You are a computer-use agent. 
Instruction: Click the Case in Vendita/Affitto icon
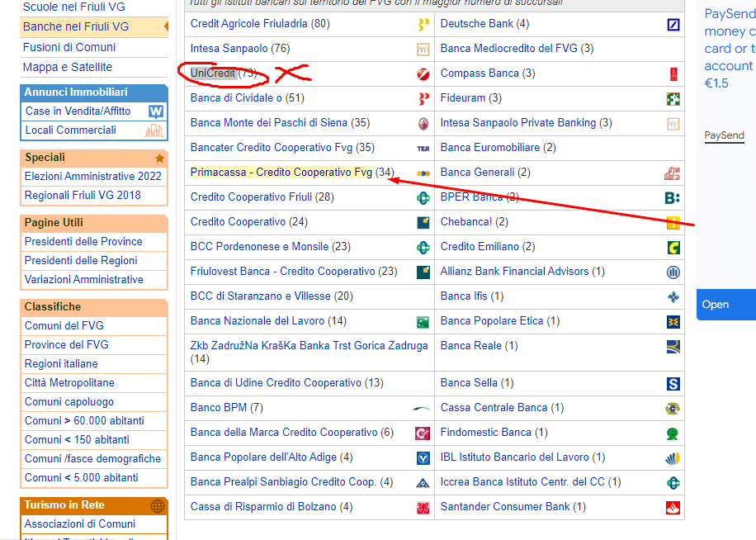point(155,111)
